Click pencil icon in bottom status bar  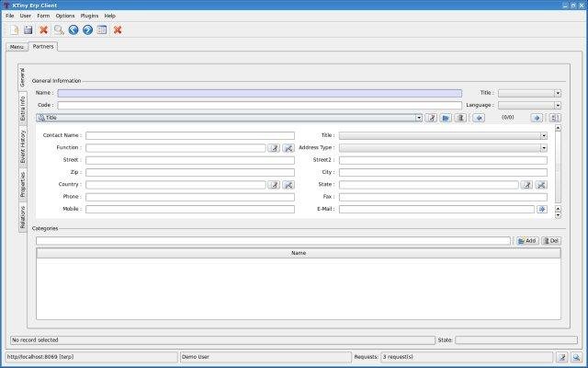click(561, 358)
